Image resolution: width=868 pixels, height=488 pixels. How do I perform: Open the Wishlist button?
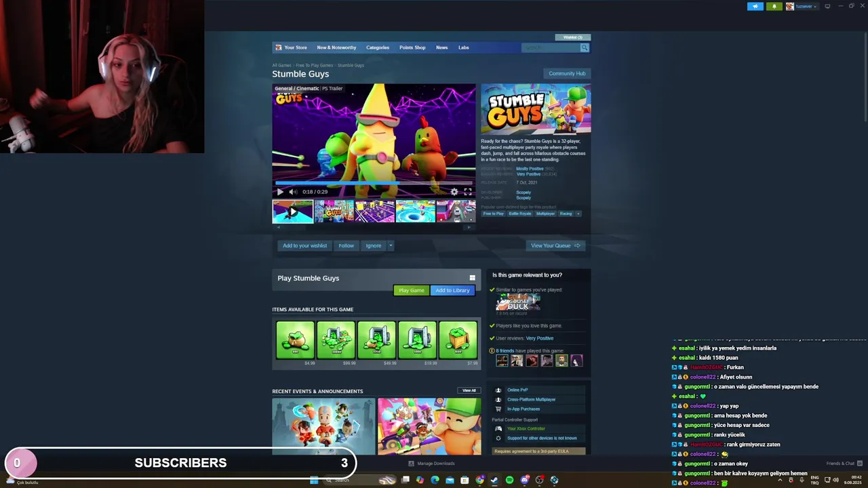pos(573,37)
